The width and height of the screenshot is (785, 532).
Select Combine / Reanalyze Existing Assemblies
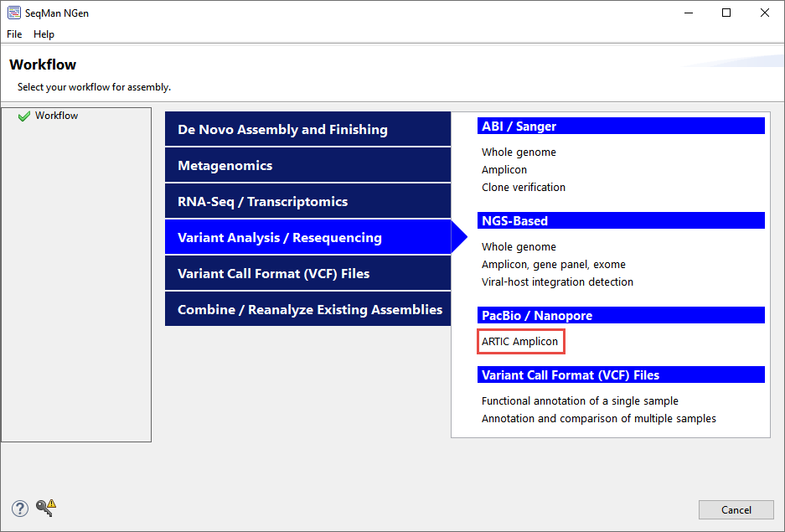click(x=307, y=308)
